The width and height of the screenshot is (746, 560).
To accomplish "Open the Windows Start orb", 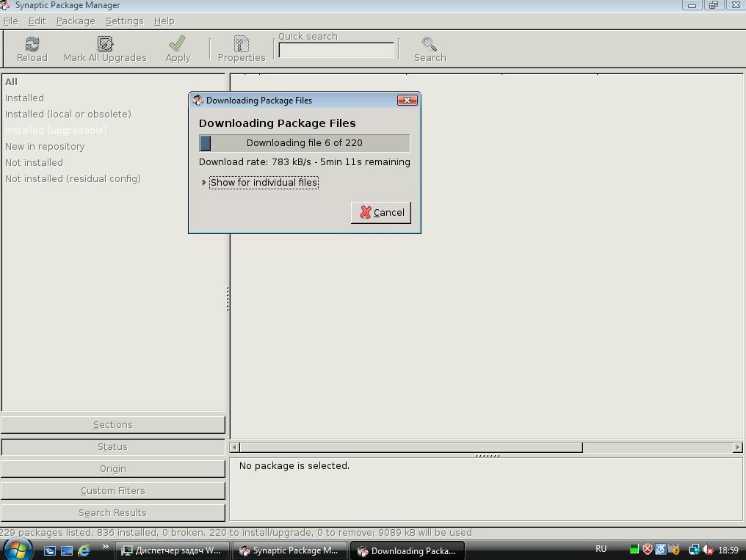I will [18, 549].
